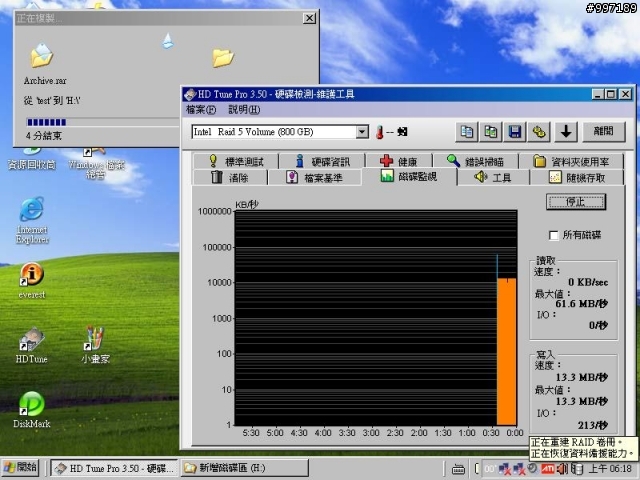Close the copying dialog window
The width and height of the screenshot is (640, 480).
[309, 18]
